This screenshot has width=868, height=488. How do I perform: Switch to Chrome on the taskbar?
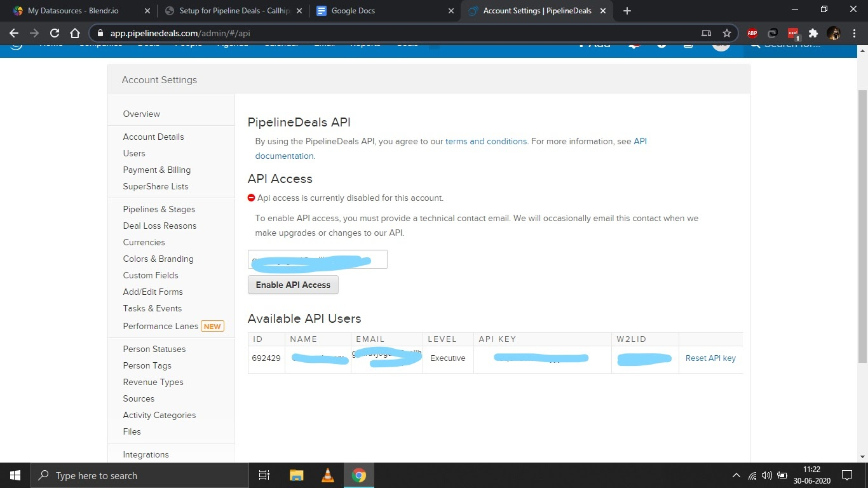359,475
